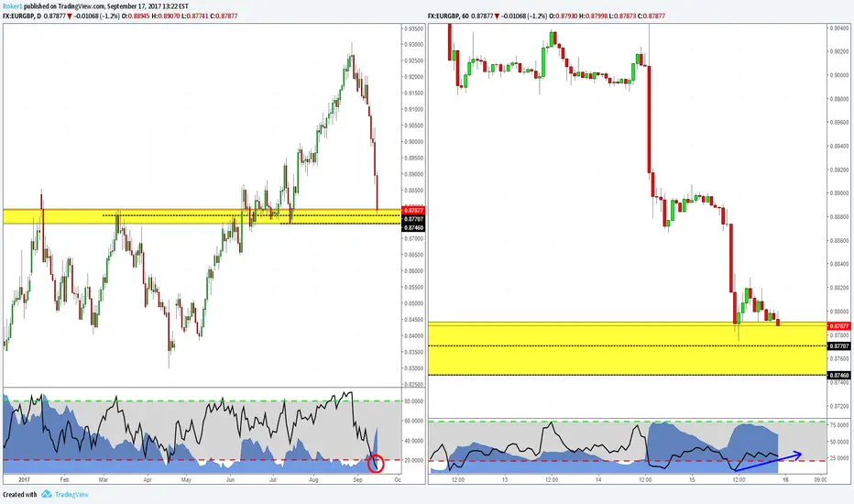854x504 pixels.
Task: Click the black 0.87460 level label on the daily chart
Action: (413, 228)
